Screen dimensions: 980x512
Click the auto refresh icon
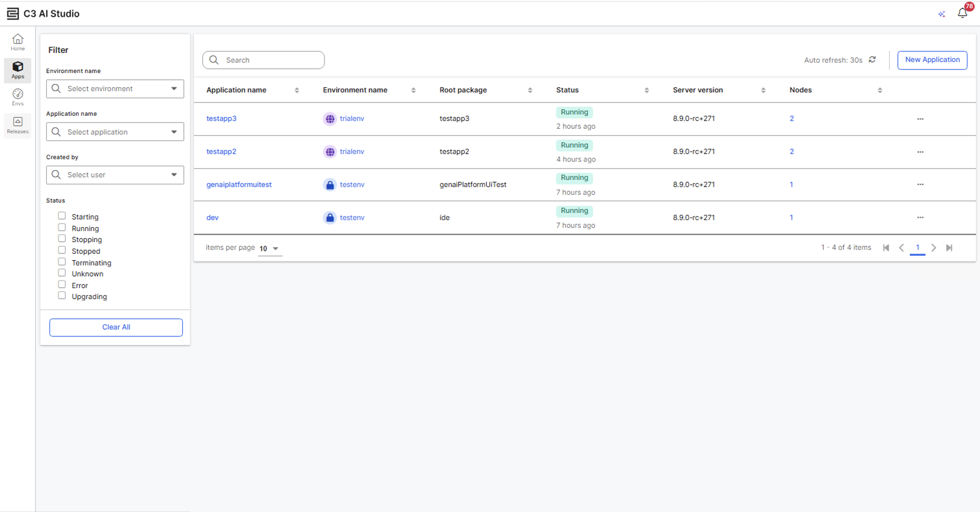[x=872, y=60]
